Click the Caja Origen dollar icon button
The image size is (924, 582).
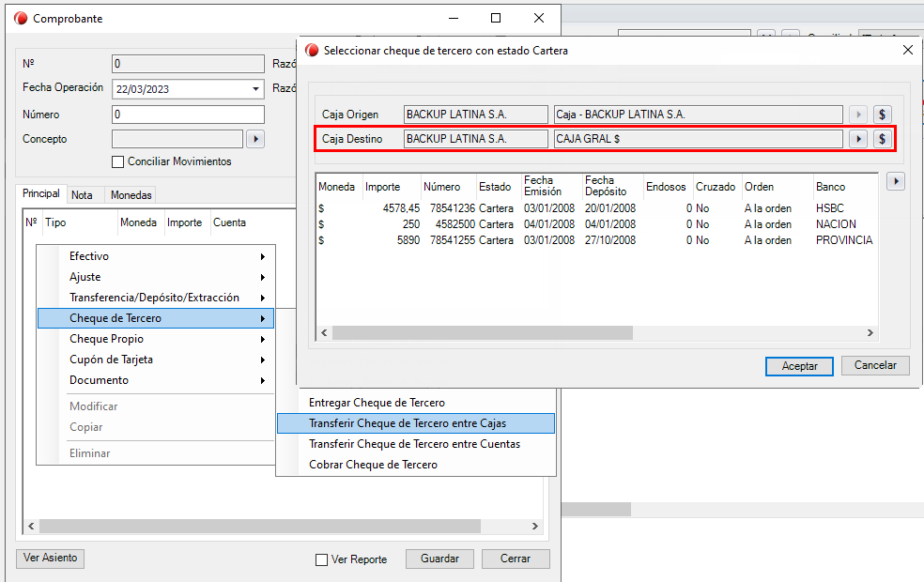tap(882, 115)
